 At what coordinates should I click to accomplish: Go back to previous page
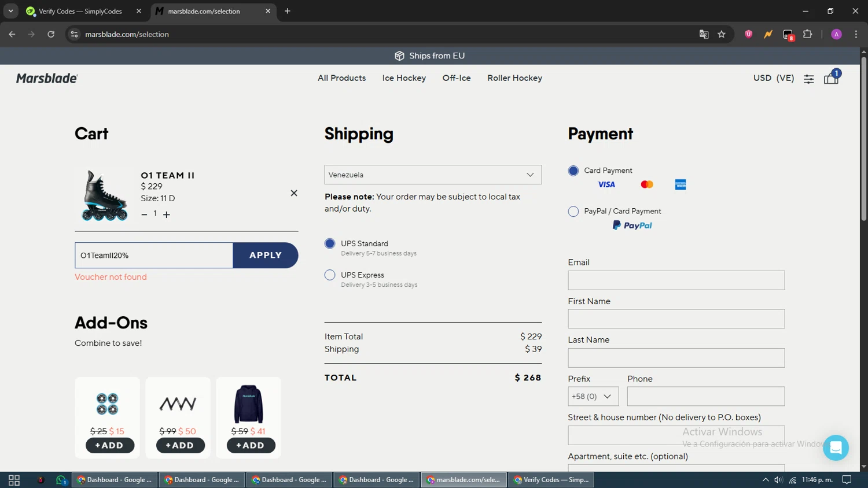(x=12, y=34)
